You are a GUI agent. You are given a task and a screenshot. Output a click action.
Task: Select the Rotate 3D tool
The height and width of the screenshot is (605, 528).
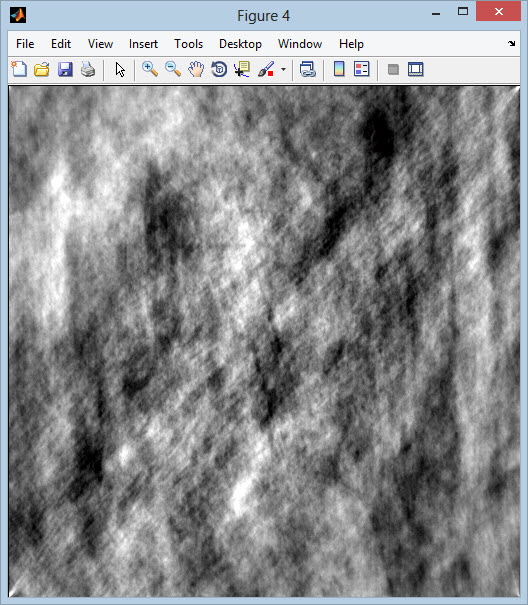(219, 70)
